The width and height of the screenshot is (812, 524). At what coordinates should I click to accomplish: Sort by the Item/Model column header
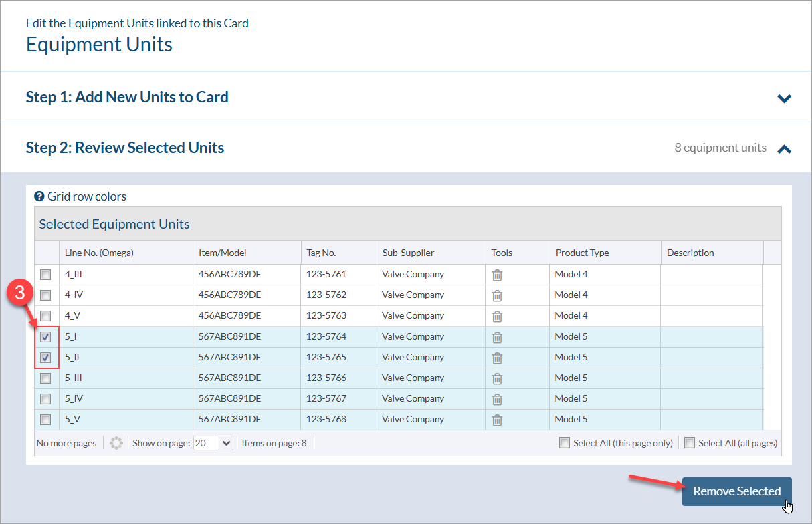tap(247, 253)
